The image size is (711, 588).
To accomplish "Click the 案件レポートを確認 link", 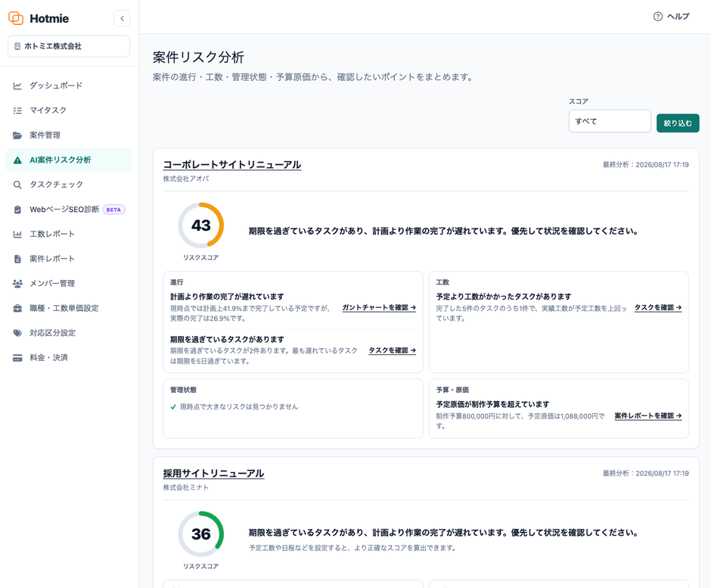I will click(x=648, y=415).
